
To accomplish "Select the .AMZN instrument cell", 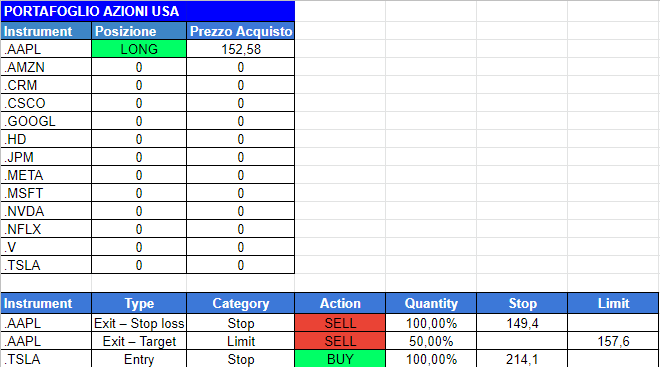I will pyautogui.click(x=46, y=67).
